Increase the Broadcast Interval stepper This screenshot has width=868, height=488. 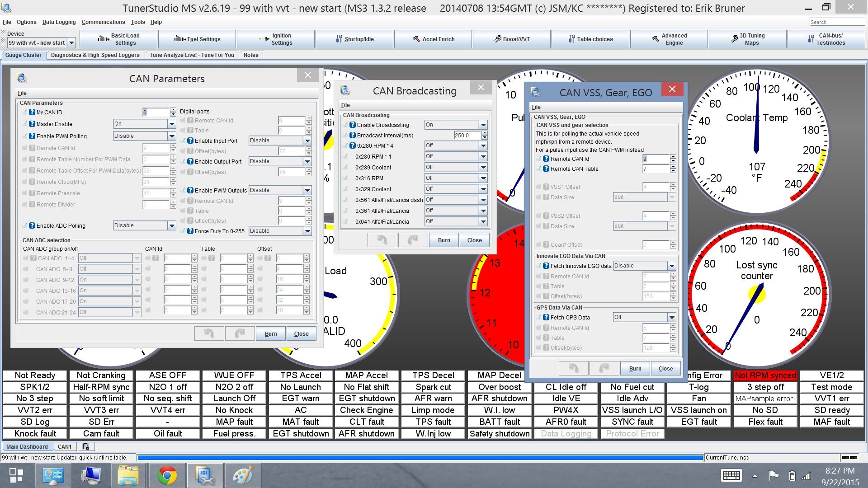click(x=485, y=133)
